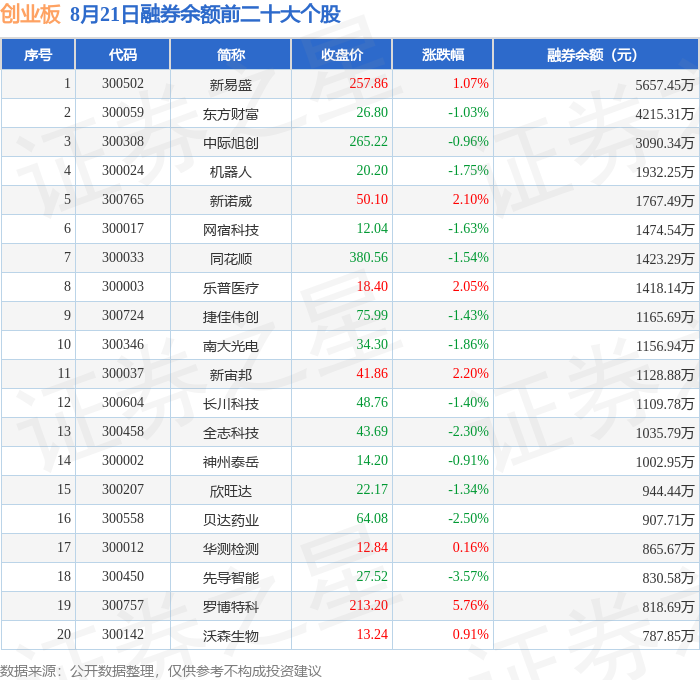Viewport: 700px width, 680px height.
Task: Click balance value 4215.31万
Action: point(665,114)
